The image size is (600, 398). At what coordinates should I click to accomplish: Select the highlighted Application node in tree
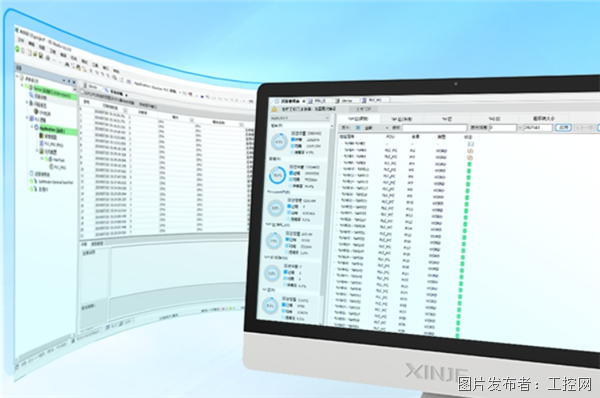tap(57, 129)
